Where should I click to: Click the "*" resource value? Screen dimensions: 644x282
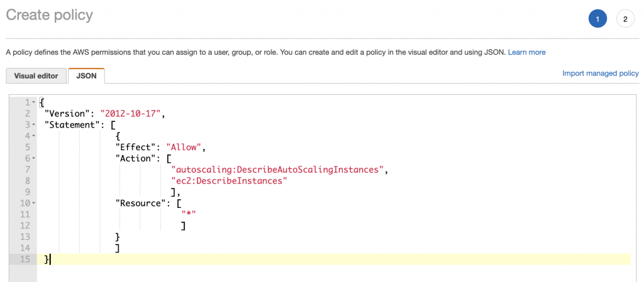[x=189, y=214]
